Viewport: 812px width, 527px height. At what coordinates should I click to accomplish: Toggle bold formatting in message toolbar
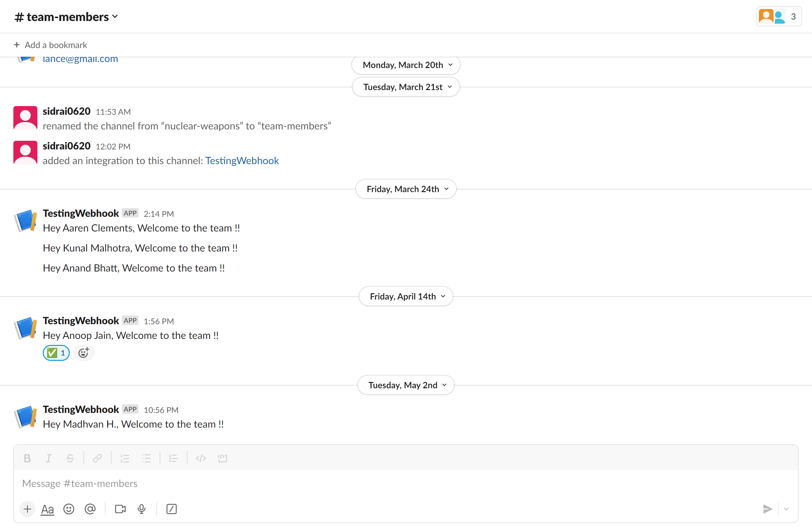pos(27,458)
